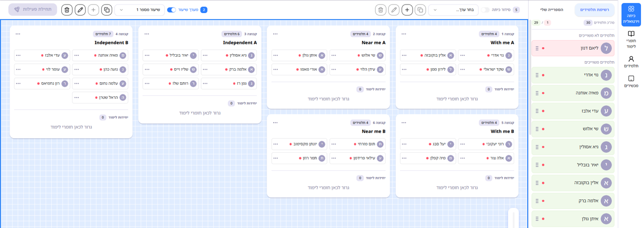Open three-dots menu of 'Independent B' group
This screenshot has height=228, width=644.
pos(18,34)
